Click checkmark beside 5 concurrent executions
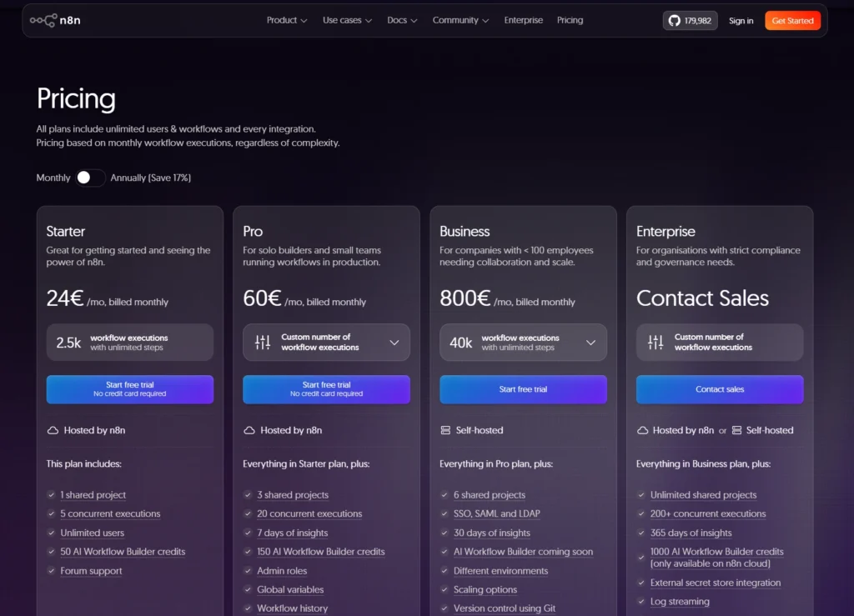The width and height of the screenshot is (854, 616). 51,513
